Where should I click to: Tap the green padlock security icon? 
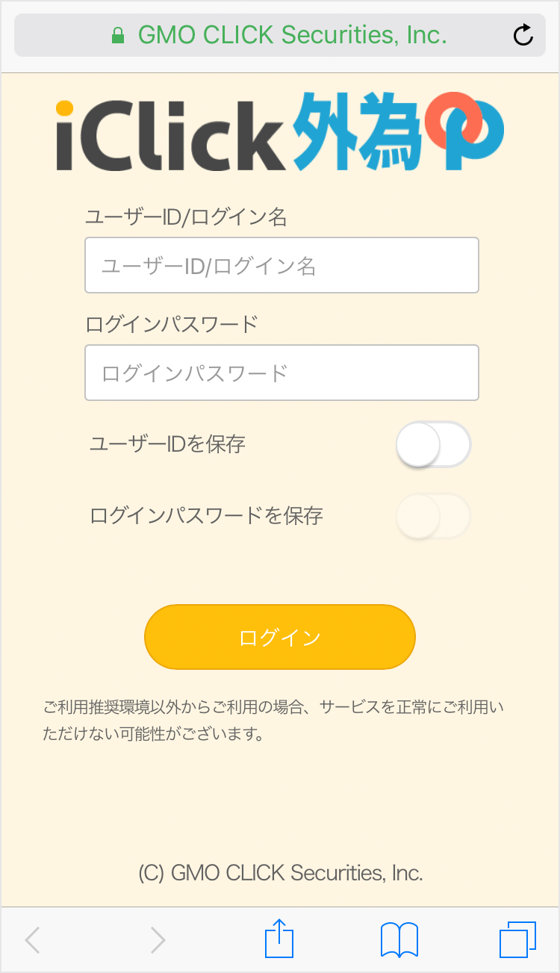[x=117, y=35]
